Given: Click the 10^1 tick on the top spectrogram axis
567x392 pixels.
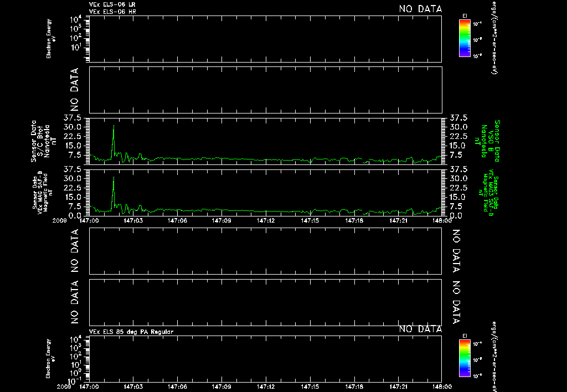Looking at the screenshot, I should click(75, 48).
